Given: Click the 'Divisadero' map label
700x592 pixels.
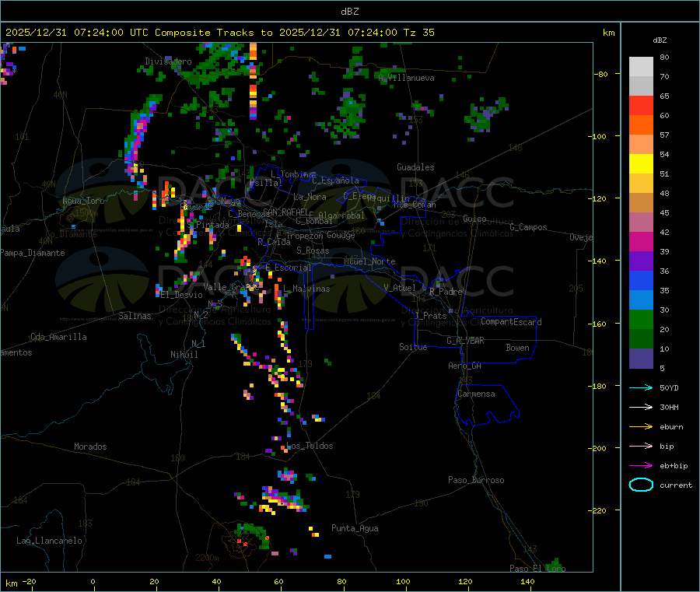Looking at the screenshot, I should 168,61.
